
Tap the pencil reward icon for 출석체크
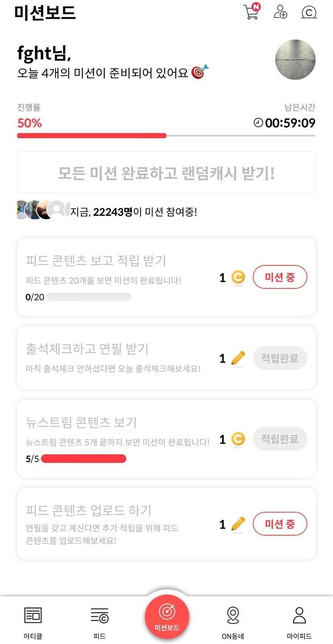pyautogui.click(x=238, y=358)
